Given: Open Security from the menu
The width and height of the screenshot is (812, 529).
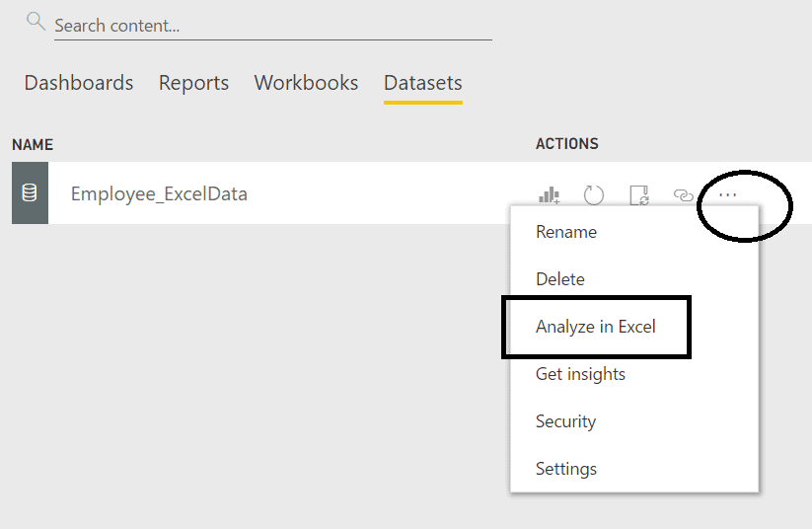Looking at the screenshot, I should pyautogui.click(x=565, y=421).
